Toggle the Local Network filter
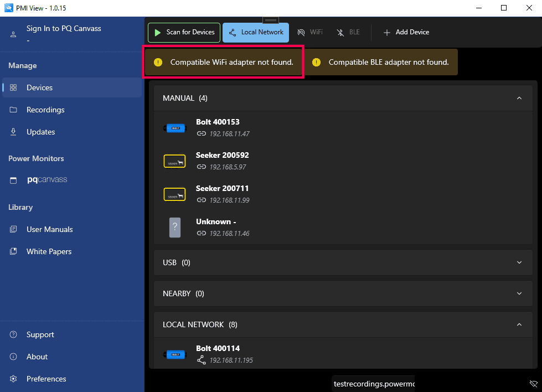542x392 pixels. [x=256, y=33]
